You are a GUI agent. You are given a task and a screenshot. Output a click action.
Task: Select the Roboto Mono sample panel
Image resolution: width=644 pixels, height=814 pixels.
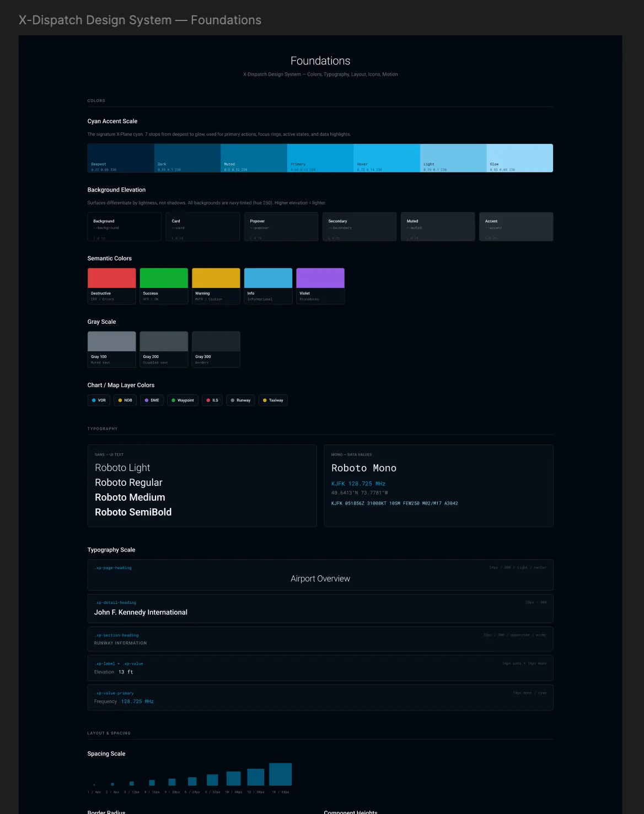coord(439,485)
